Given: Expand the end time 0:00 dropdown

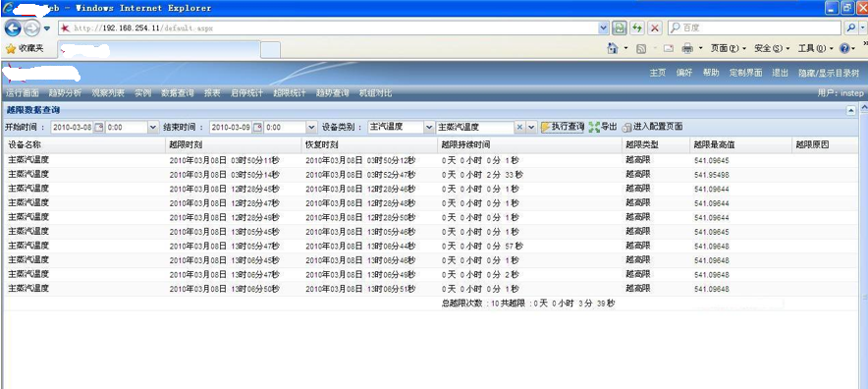Looking at the screenshot, I should 311,128.
